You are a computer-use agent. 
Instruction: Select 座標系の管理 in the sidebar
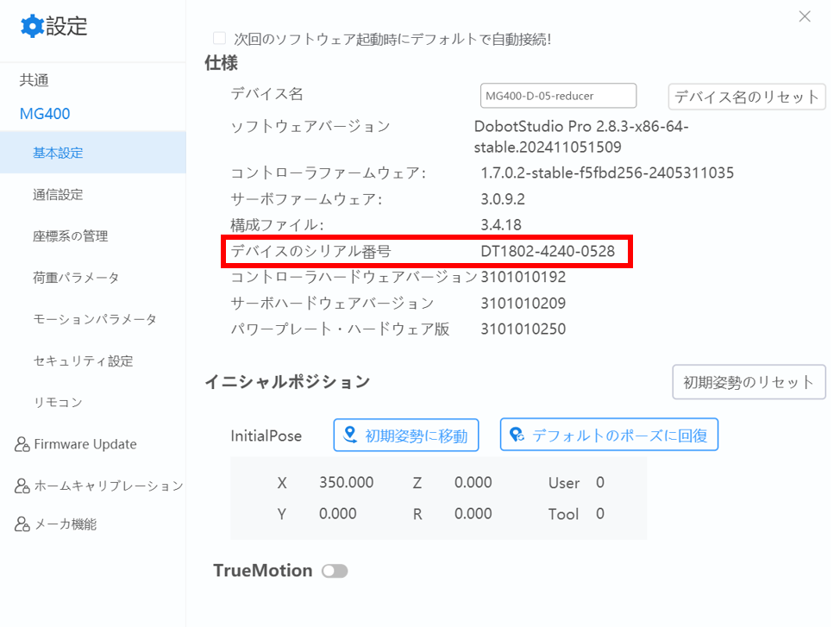click(70, 236)
